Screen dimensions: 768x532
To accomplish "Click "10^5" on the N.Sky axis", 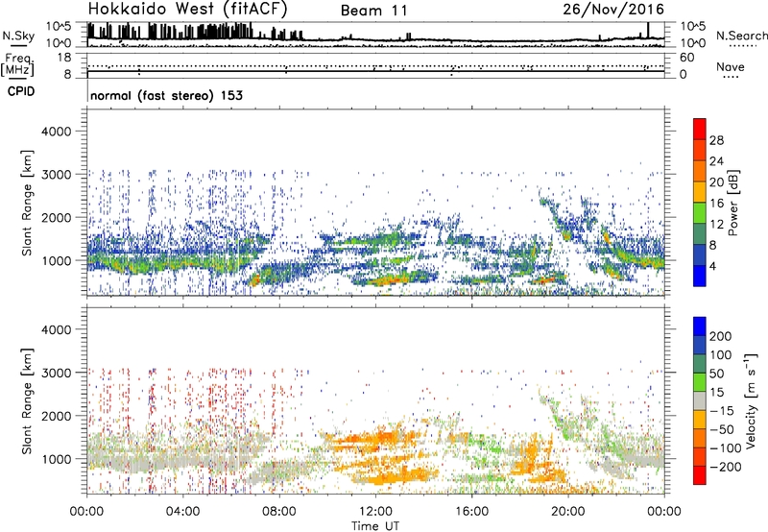I will pos(59,27).
